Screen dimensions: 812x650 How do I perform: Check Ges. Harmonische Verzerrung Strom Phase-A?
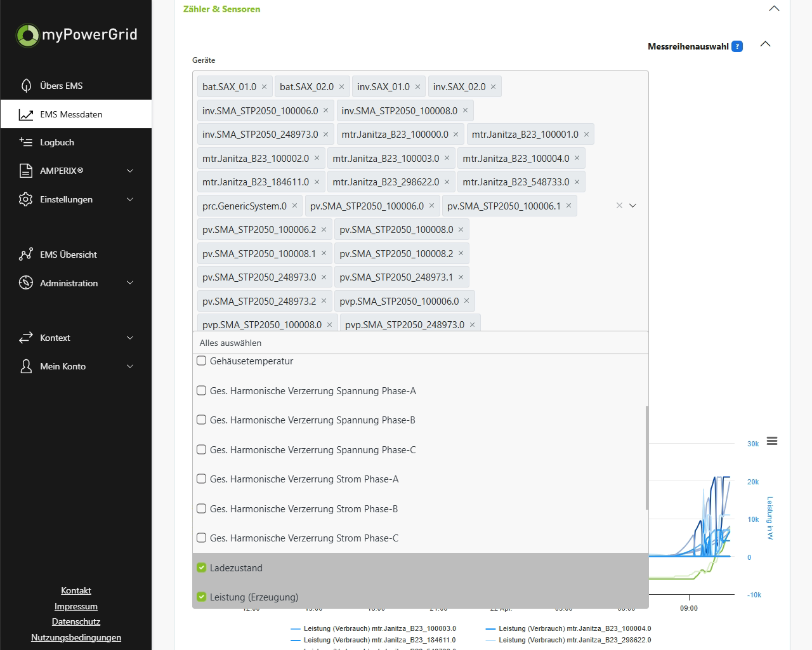[202, 479]
